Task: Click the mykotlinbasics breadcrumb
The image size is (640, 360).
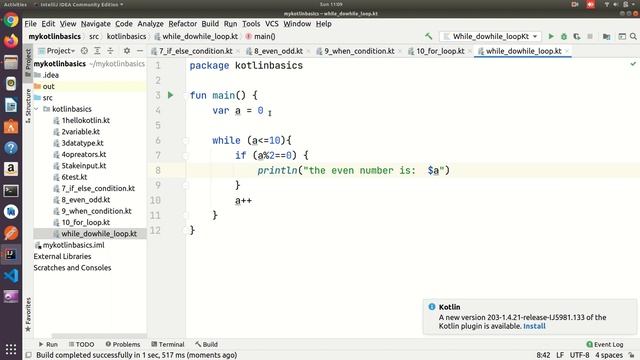Action: coord(54,36)
